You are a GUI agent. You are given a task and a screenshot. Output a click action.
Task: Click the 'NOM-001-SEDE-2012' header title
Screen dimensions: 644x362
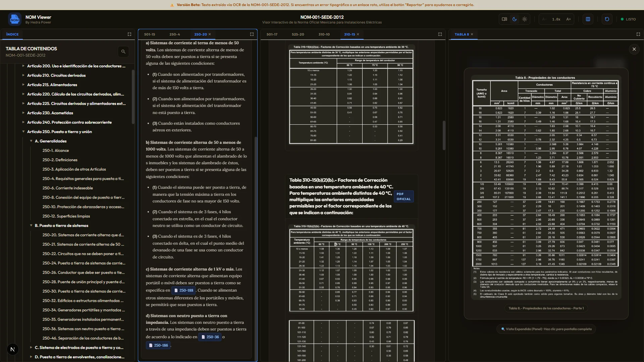[322, 17]
